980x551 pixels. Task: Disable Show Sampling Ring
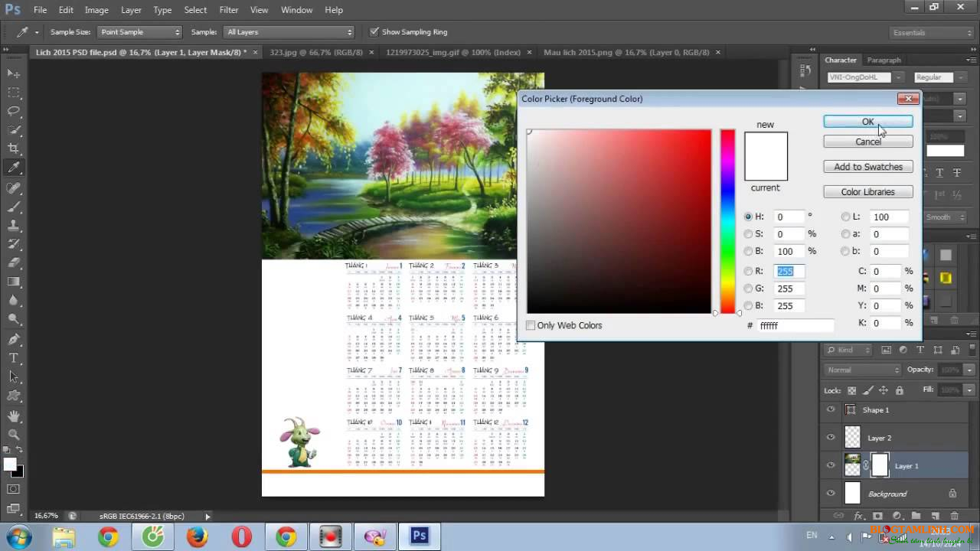(x=374, y=31)
